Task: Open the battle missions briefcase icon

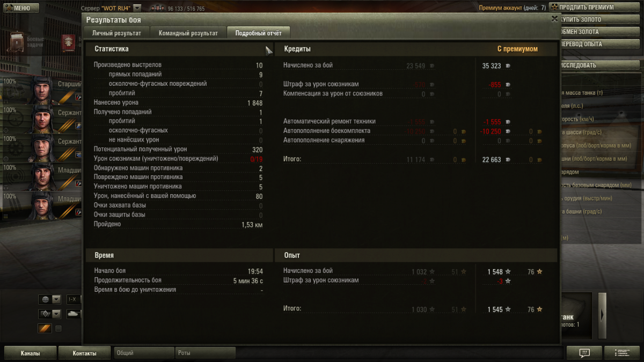Action: 18,41
